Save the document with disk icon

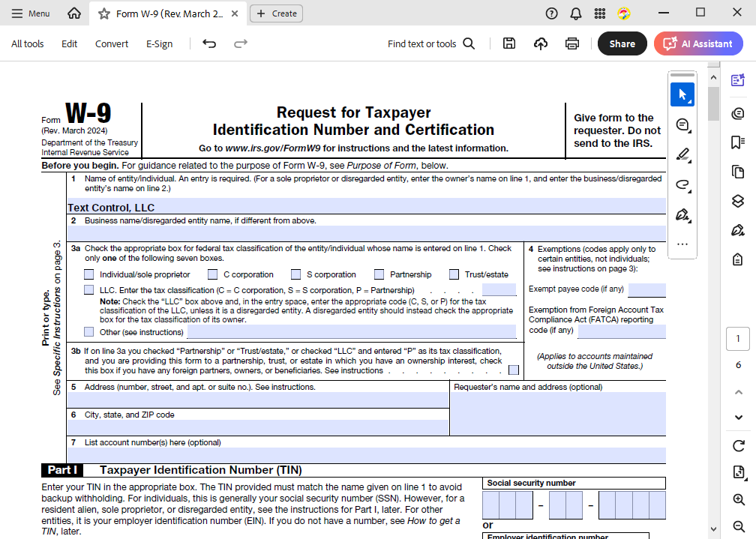pos(509,44)
